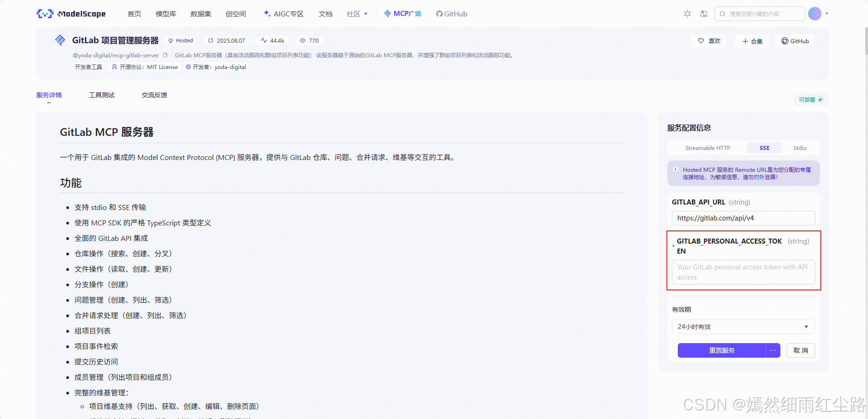The image size is (868, 419).
Task: Open the 首页 nav item
Action: tap(134, 14)
